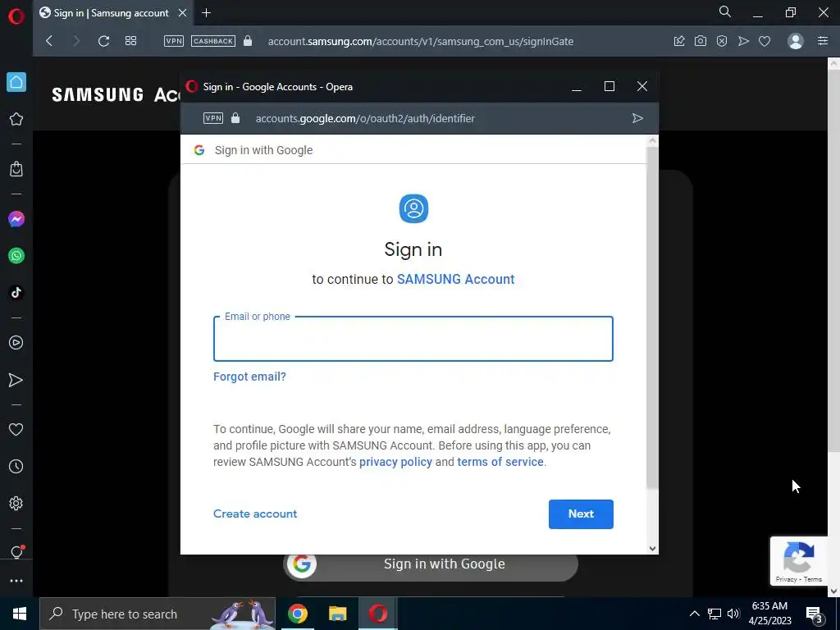Open volume control in system tray
840x630 pixels.
tap(733, 614)
